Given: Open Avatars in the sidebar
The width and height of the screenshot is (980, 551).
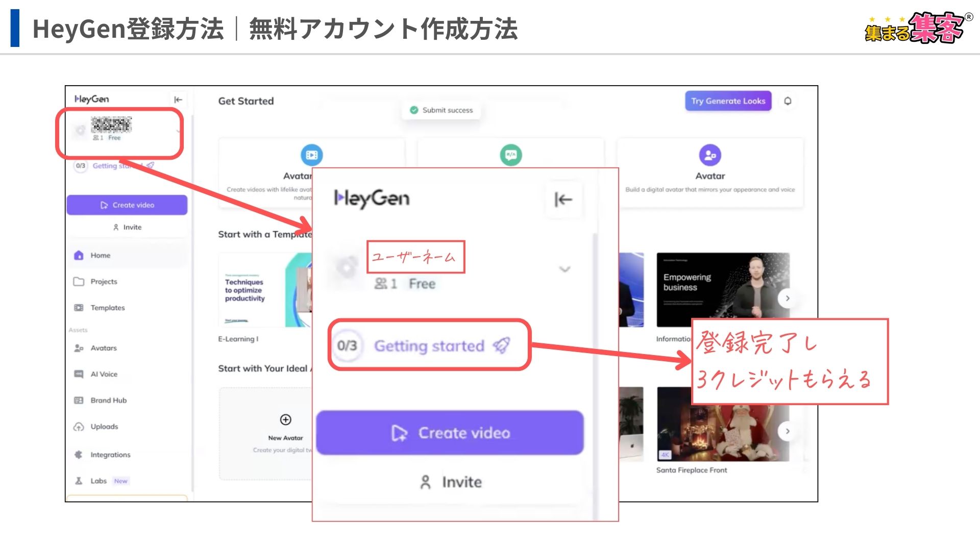Looking at the screenshot, I should point(128,348).
